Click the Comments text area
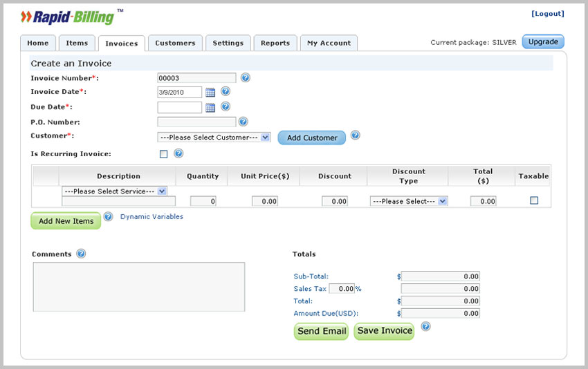Image resolution: width=588 pixels, height=369 pixels. coord(138,286)
